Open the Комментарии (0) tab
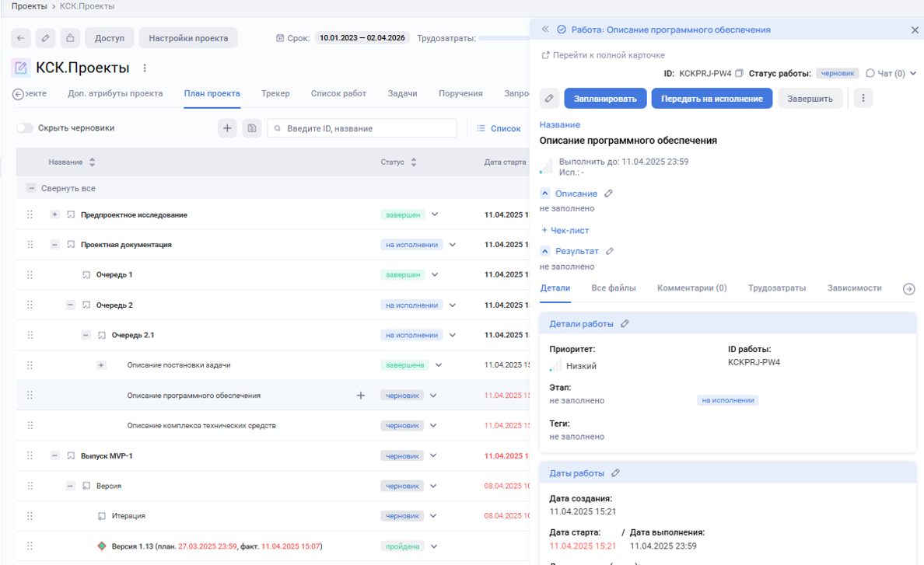Image resolution: width=924 pixels, height=565 pixels. [x=691, y=288]
